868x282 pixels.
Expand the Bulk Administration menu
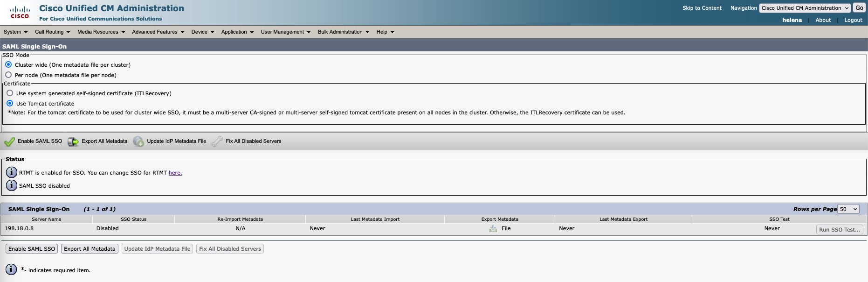343,32
